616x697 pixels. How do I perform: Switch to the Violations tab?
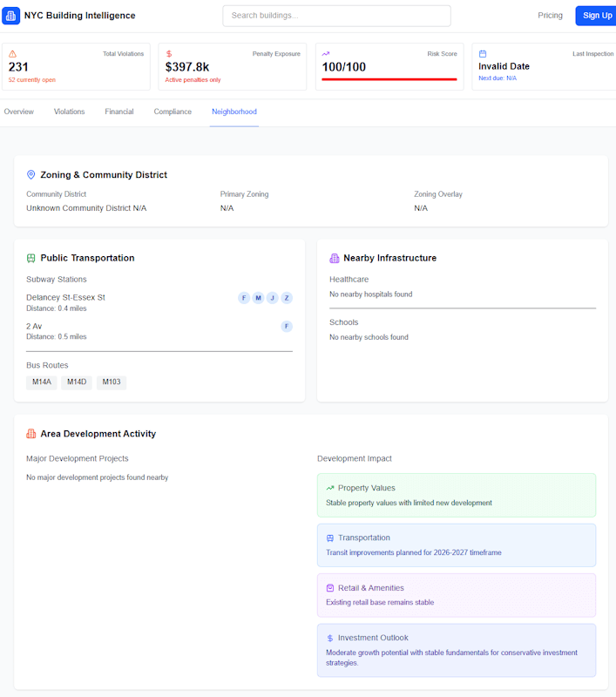pos(70,112)
